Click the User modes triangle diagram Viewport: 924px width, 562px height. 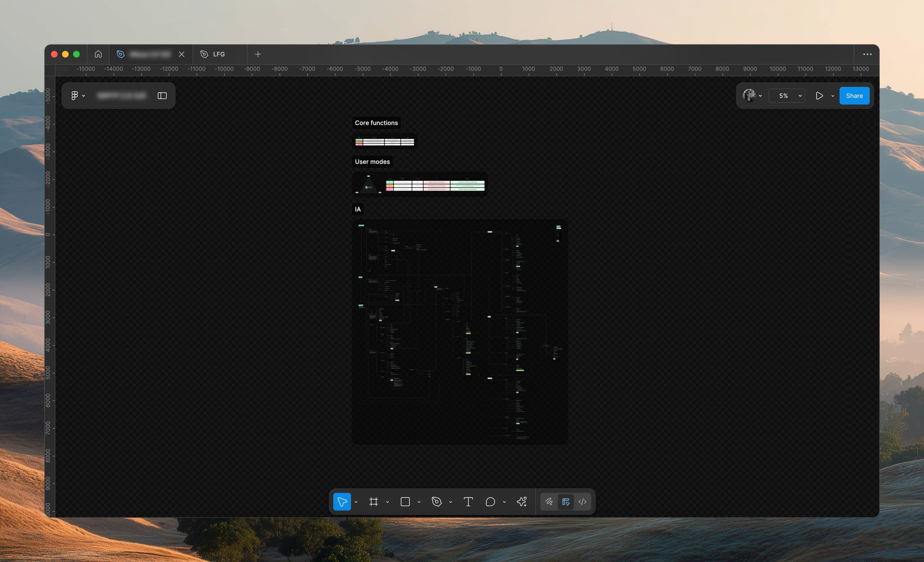(x=368, y=184)
